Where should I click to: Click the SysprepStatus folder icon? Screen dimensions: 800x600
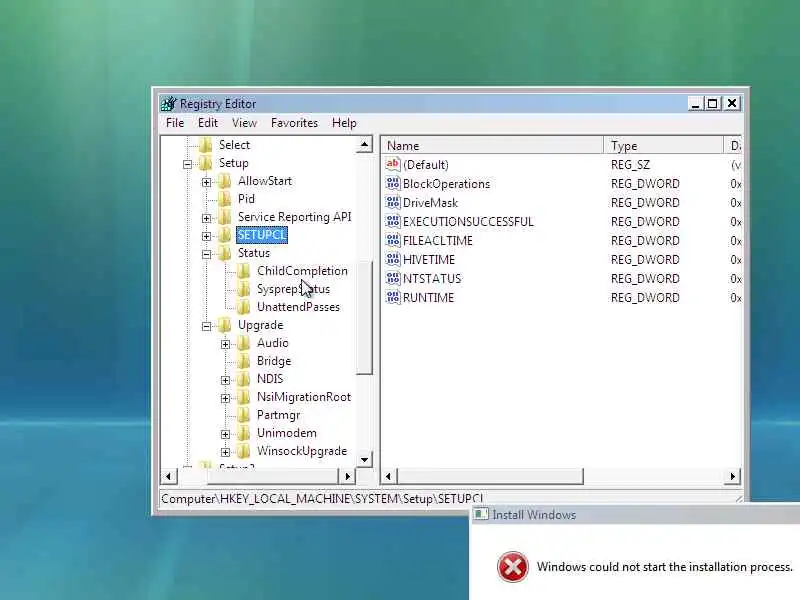tap(243, 289)
